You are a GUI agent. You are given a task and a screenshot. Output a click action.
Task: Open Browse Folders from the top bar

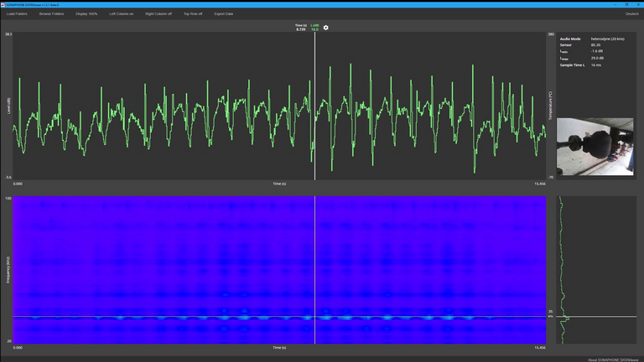pos(51,14)
